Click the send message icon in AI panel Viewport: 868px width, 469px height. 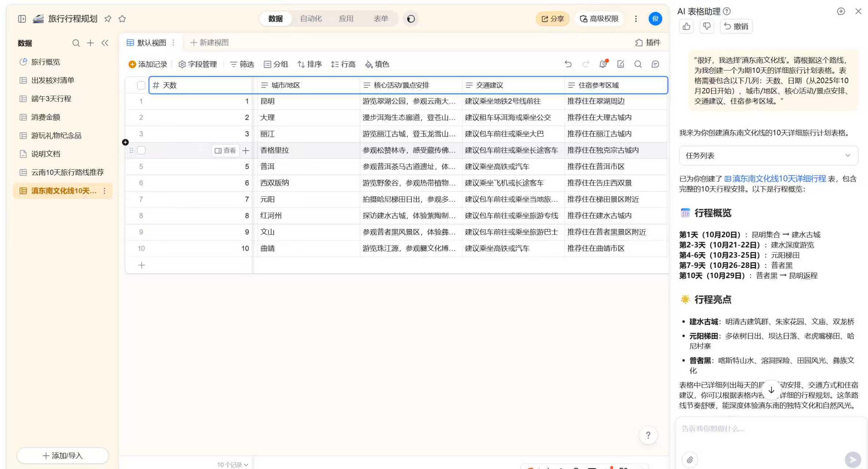point(852,459)
